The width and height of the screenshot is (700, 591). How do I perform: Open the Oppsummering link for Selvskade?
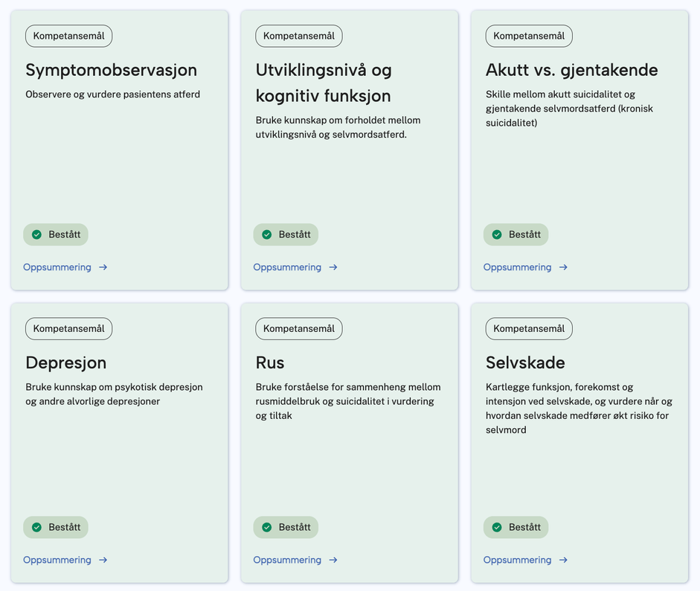pos(518,560)
